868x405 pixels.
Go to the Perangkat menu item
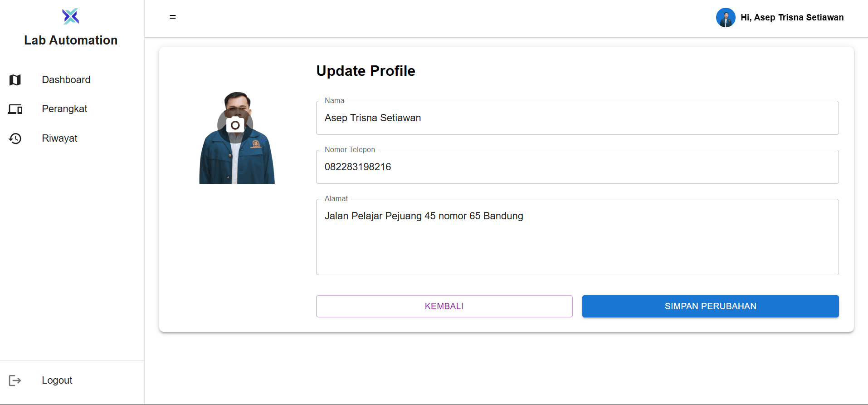[64, 109]
